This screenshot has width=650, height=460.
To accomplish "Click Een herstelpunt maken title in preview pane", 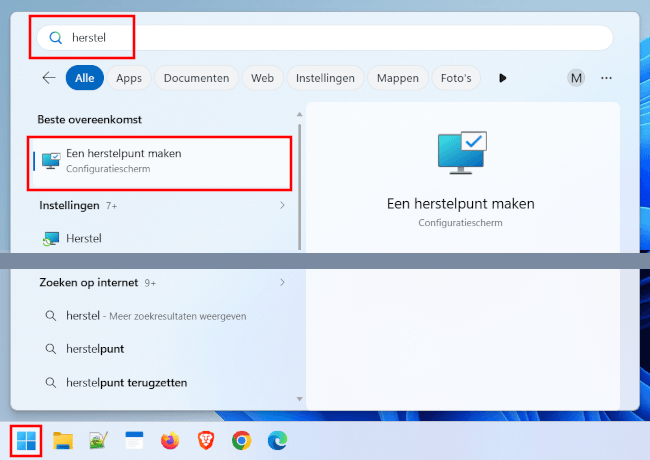I will [461, 204].
